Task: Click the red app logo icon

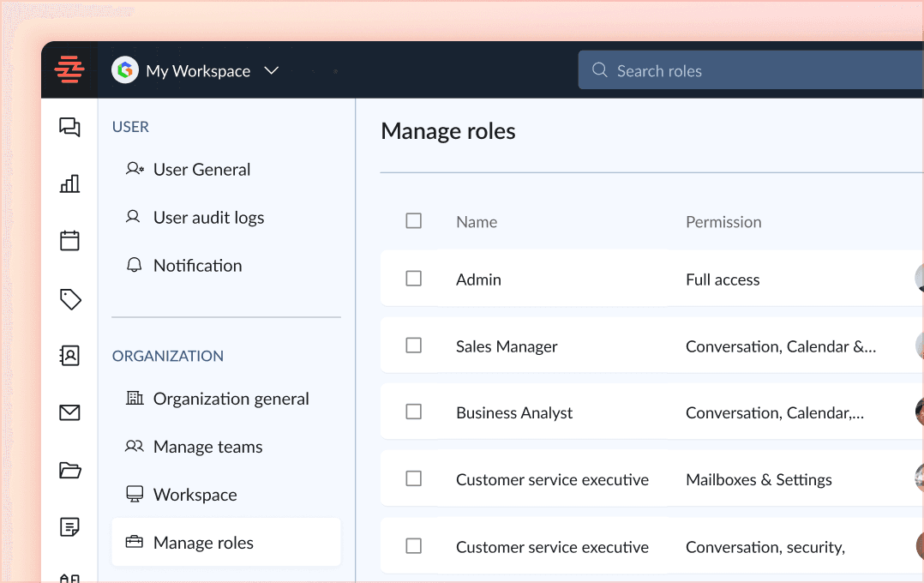Action: click(69, 69)
